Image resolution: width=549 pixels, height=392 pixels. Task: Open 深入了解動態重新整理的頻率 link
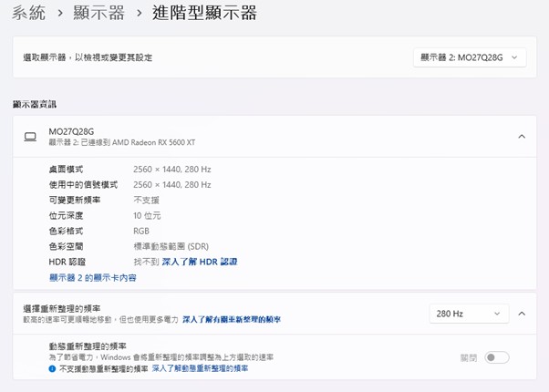point(200,369)
